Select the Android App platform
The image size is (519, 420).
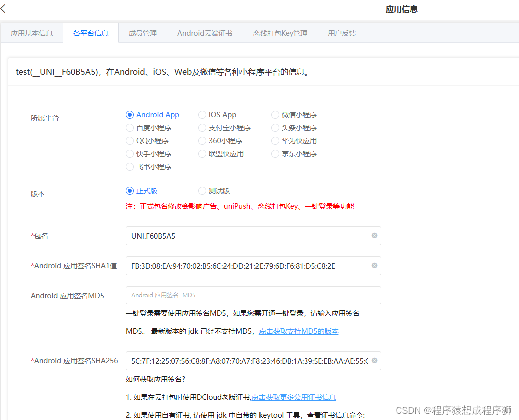(130, 115)
